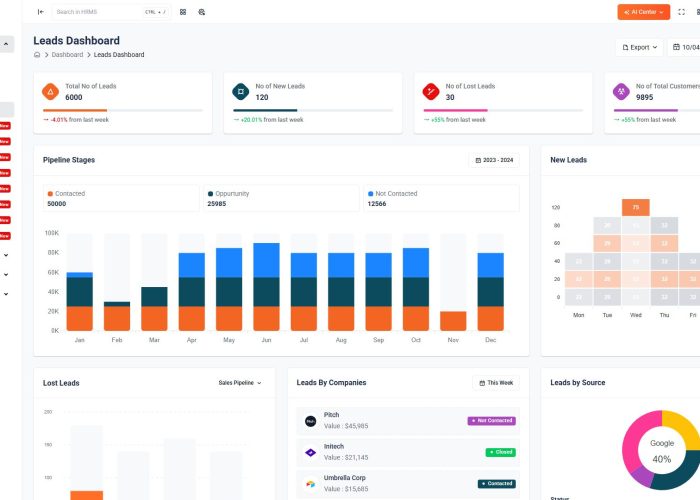Open the 2023 - 2024 year selector
The image size is (700, 500).
coord(494,160)
